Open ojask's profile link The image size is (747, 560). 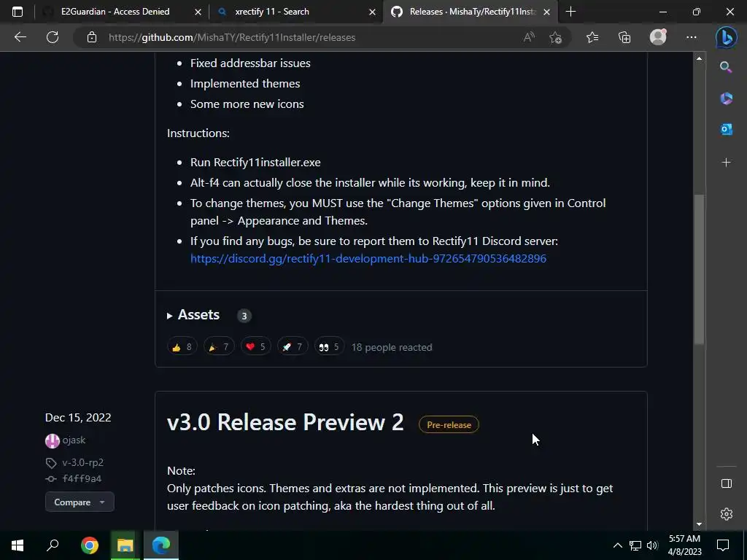point(74,440)
